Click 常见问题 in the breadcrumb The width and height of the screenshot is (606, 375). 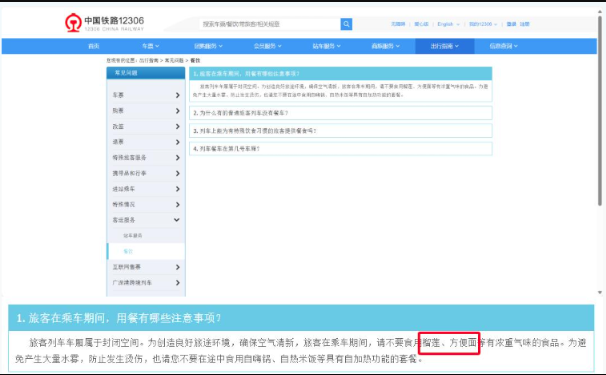pos(174,60)
